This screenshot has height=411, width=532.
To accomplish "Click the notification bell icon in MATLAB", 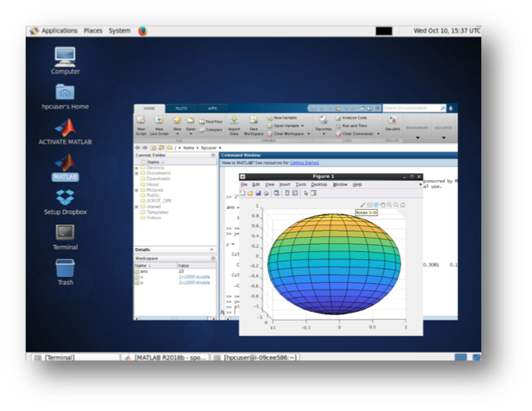I will tap(451, 108).
